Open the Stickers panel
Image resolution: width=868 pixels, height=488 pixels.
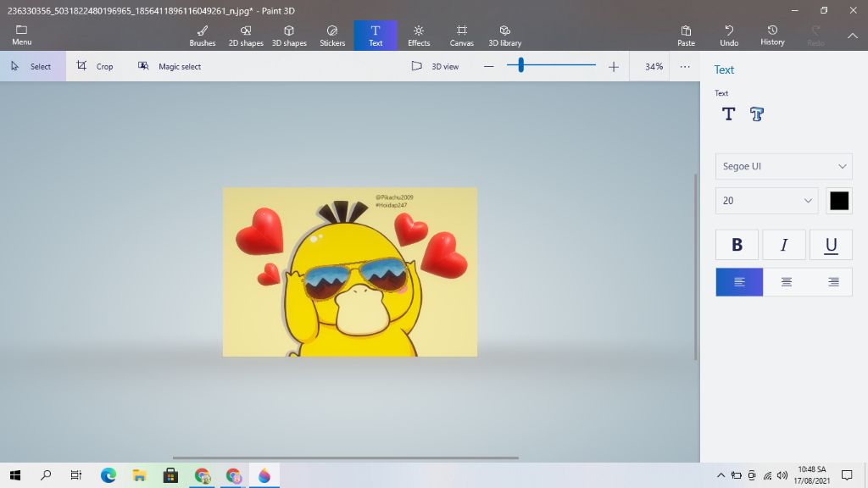click(x=332, y=36)
